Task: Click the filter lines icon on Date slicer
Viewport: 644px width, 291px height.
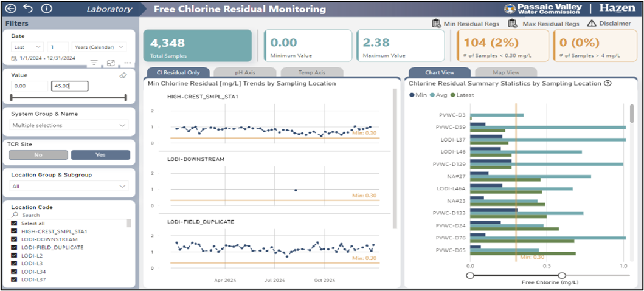Action: [x=94, y=63]
